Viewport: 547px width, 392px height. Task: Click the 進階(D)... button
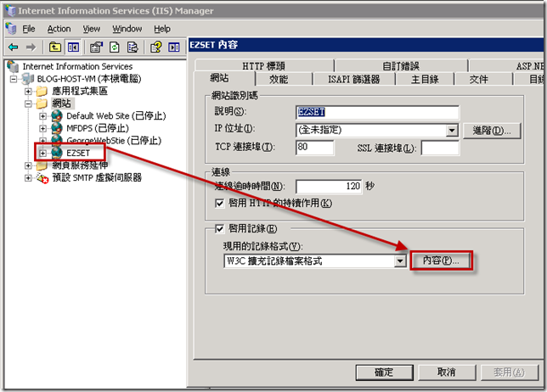pos(492,131)
